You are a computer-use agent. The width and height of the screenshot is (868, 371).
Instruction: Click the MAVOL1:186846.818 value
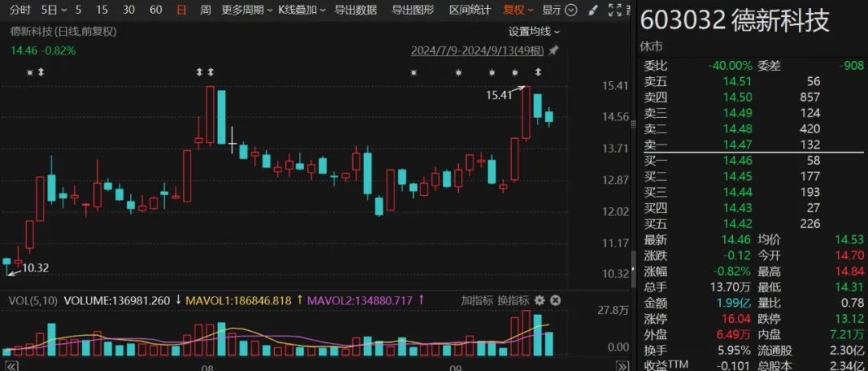239,300
